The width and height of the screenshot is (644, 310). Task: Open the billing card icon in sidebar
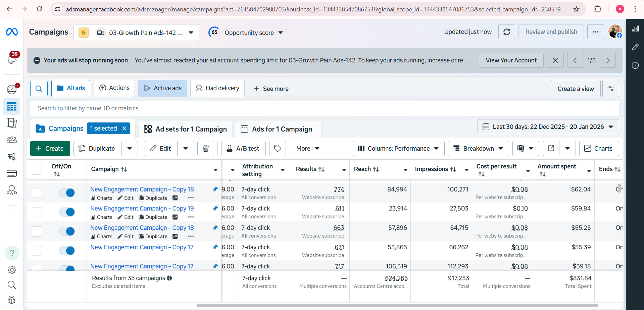click(12, 173)
